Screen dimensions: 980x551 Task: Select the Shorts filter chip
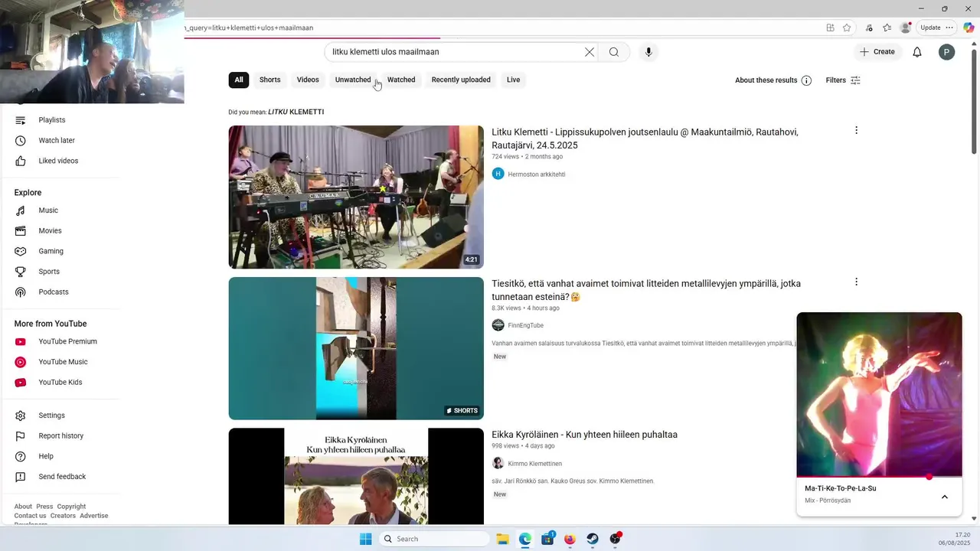coord(269,80)
